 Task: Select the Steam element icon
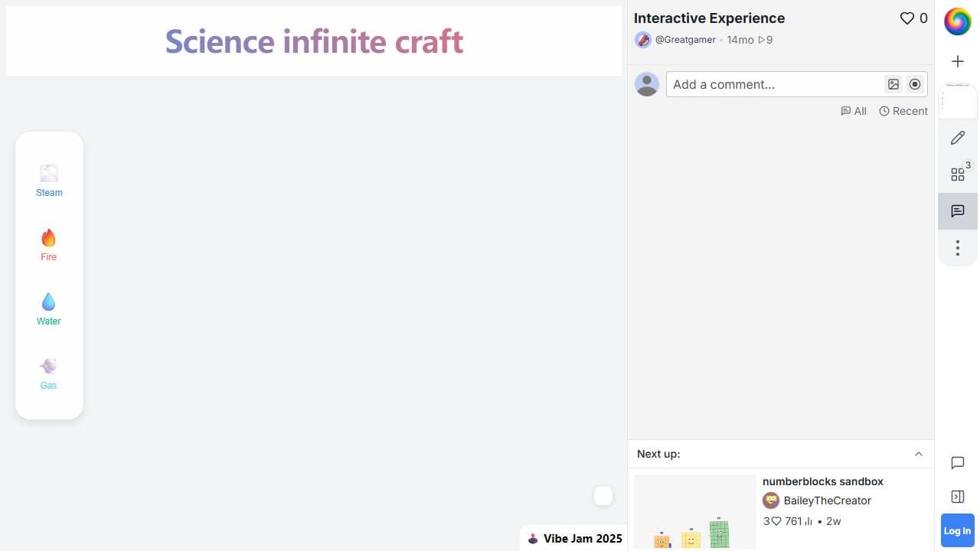coord(49,174)
